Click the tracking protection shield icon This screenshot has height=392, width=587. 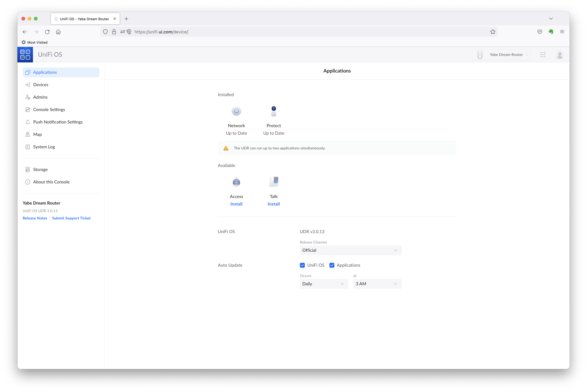[x=105, y=32]
